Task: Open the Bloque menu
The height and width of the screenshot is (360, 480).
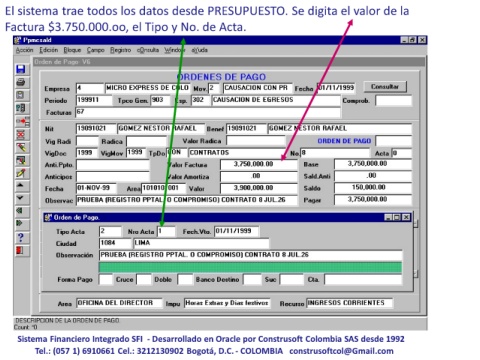Action: (72, 50)
